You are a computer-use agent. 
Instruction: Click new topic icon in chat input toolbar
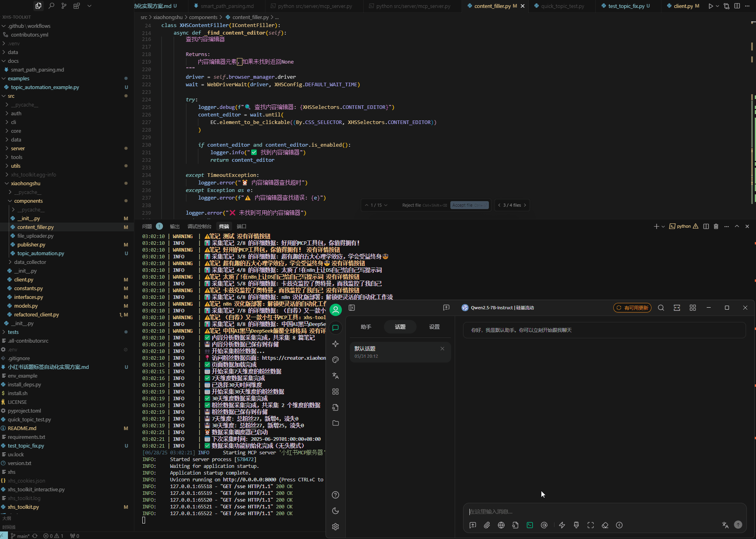tap(473, 525)
